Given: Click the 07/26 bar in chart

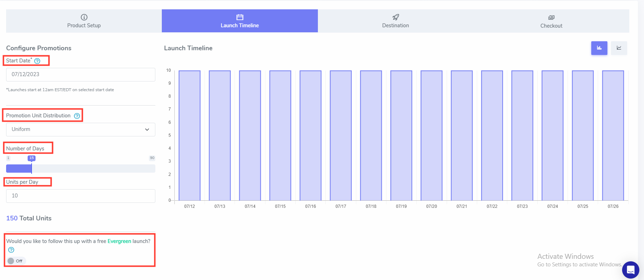Looking at the screenshot, I should coord(613,135).
